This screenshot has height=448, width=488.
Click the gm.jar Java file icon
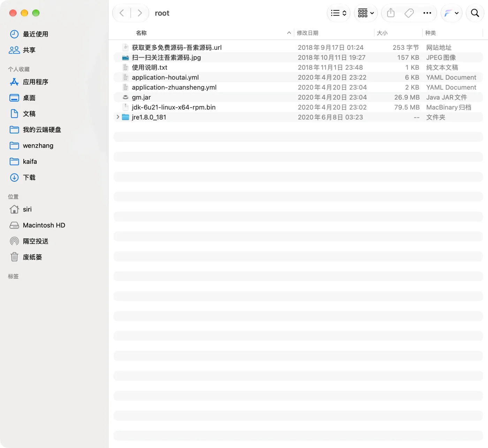click(125, 97)
